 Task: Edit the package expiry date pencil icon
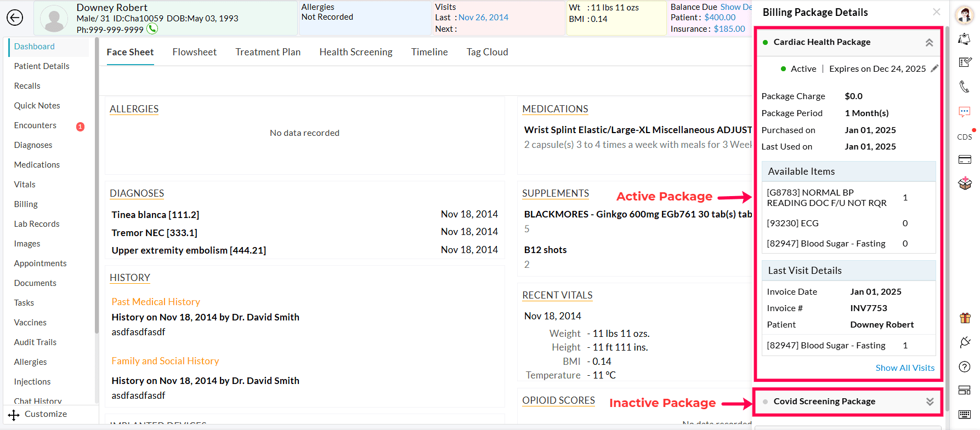pyautogui.click(x=934, y=68)
